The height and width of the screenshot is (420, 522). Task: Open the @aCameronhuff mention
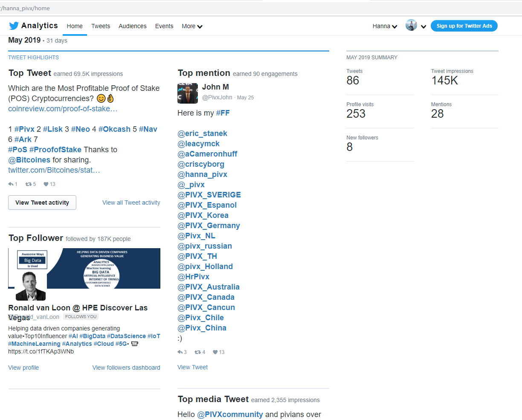tap(207, 154)
